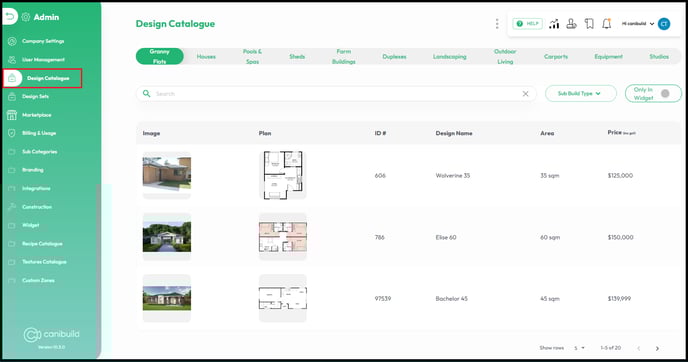Click the search magnifier icon
This screenshot has width=688, height=362.
[147, 93]
